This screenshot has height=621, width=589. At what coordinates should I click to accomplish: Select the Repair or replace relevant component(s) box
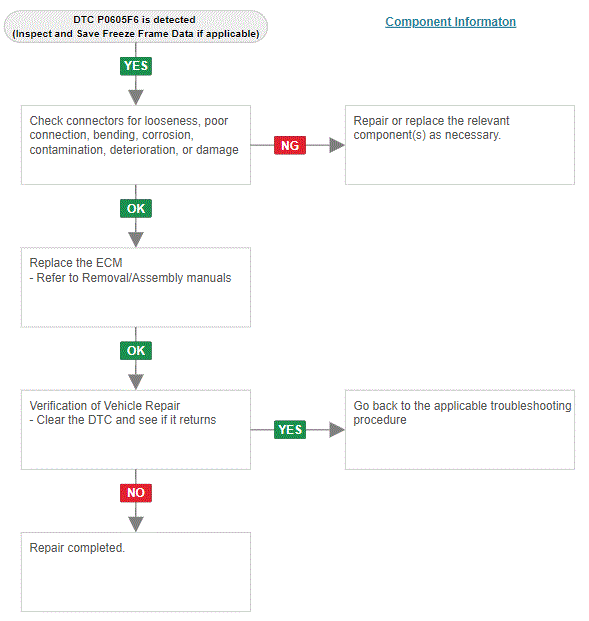pos(460,145)
